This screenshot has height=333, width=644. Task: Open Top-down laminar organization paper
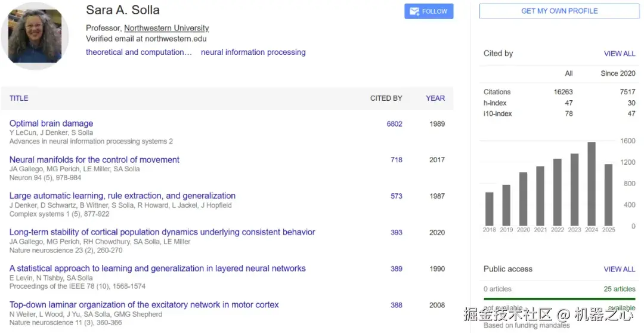coord(144,304)
